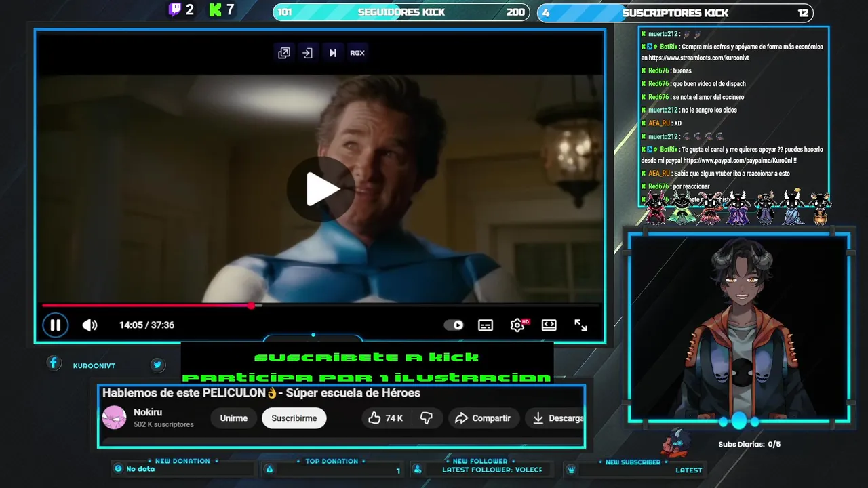The height and width of the screenshot is (488, 868).
Task: Click the Seguidores Kick goal bar
Action: [x=401, y=12]
